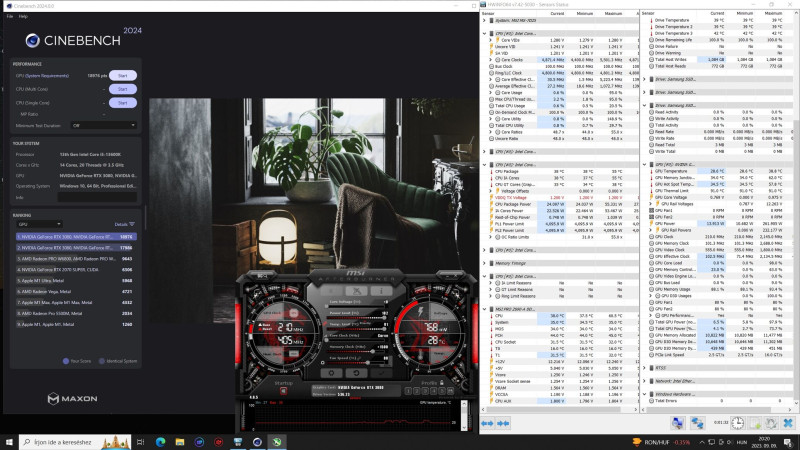Expand Core Clocks row in HWiNFO
The image size is (800, 450).
pos(491,60)
